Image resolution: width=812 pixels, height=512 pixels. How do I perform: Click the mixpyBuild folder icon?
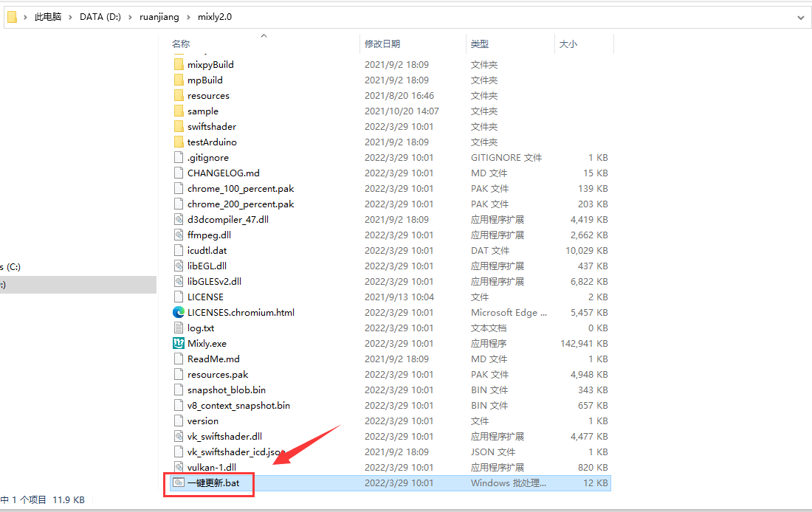(x=179, y=64)
